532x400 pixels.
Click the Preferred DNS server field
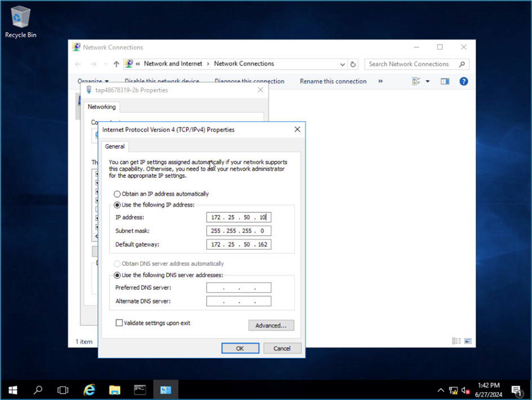pyautogui.click(x=238, y=288)
